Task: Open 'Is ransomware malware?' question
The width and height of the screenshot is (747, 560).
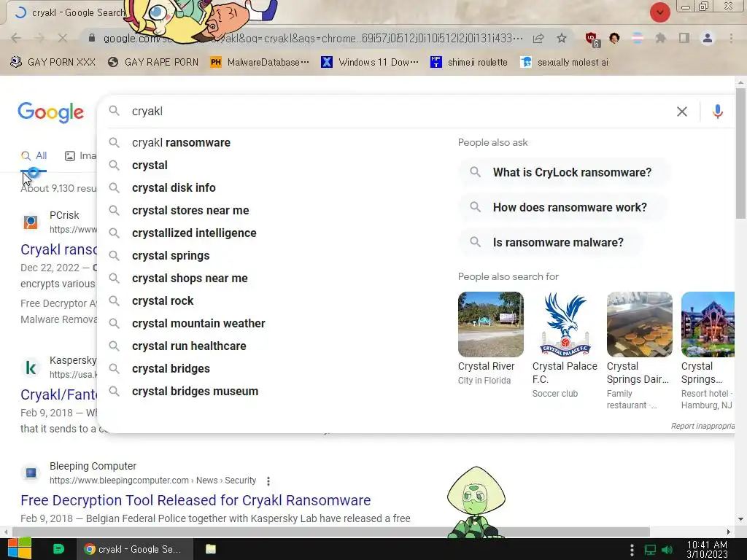Action: coord(550,242)
